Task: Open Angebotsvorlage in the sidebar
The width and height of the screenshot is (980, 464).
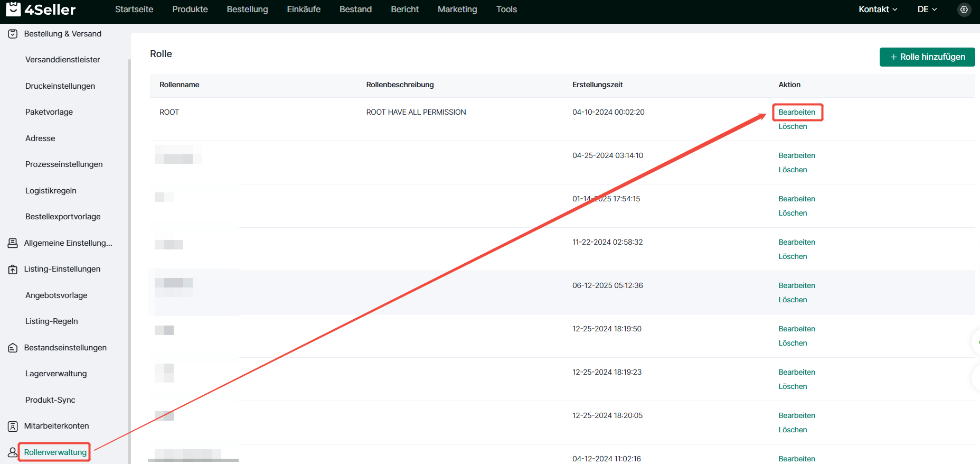Action: [56, 295]
